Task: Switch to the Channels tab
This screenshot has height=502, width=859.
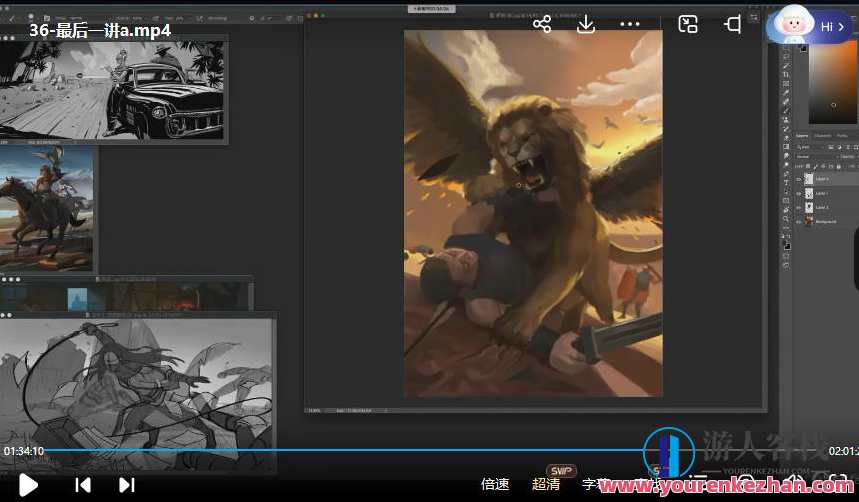Action: pyautogui.click(x=822, y=135)
